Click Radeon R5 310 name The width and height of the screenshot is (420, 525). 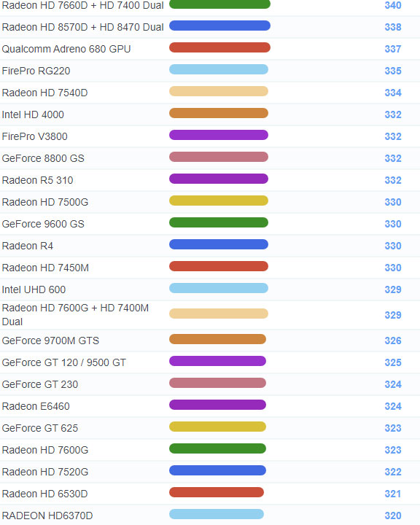click(x=37, y=180)
